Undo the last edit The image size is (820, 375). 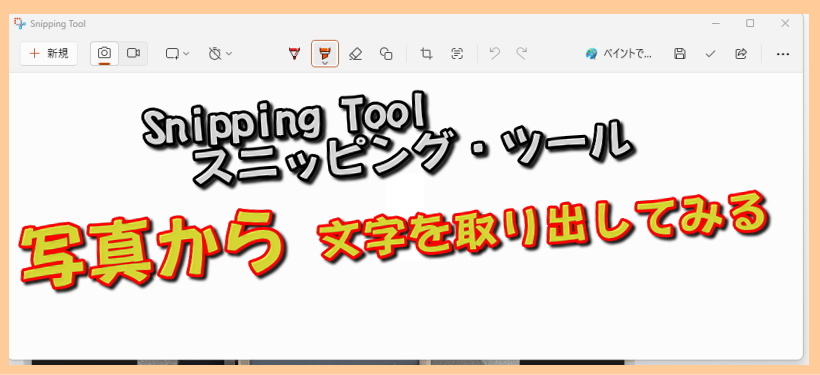pos(494,54)
